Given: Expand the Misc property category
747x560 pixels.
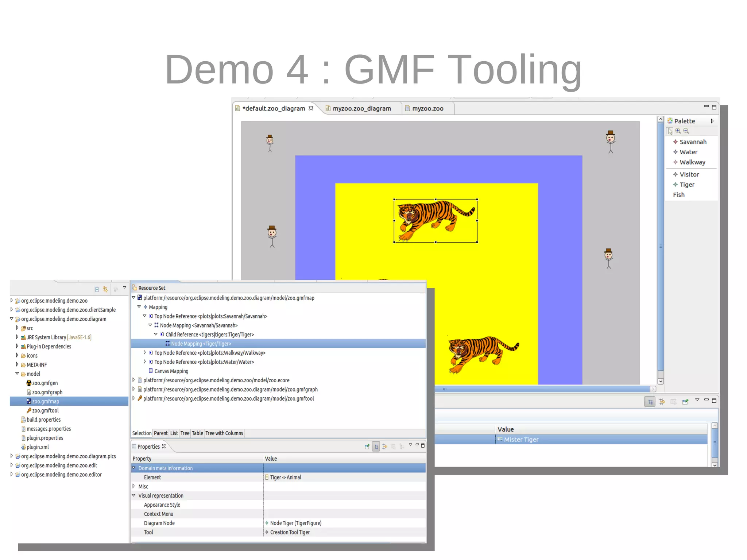Looking at the screenshot, I should tap(133, 486).
